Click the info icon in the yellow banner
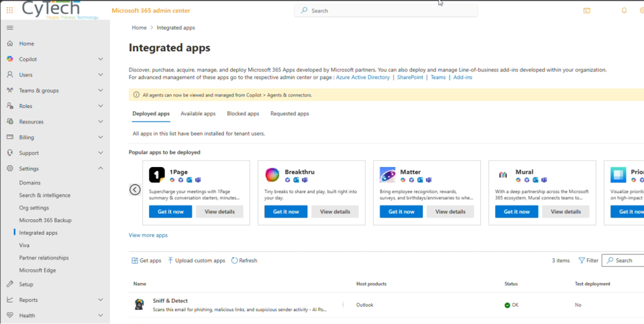 point(136,95)
